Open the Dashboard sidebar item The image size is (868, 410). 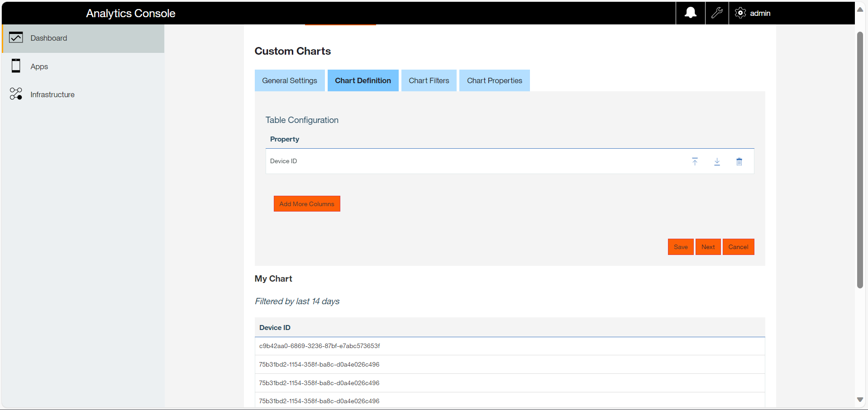click(83, 38)
